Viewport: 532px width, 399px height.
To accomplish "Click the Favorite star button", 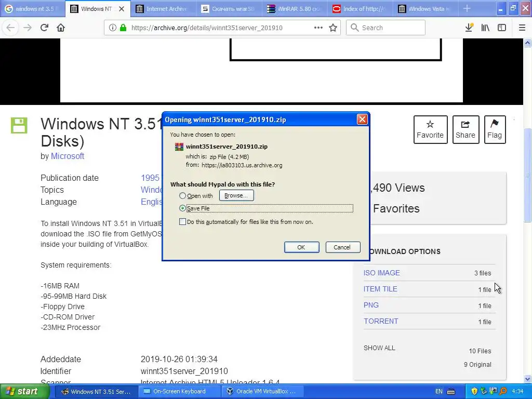I will click(x=430, y=129).
